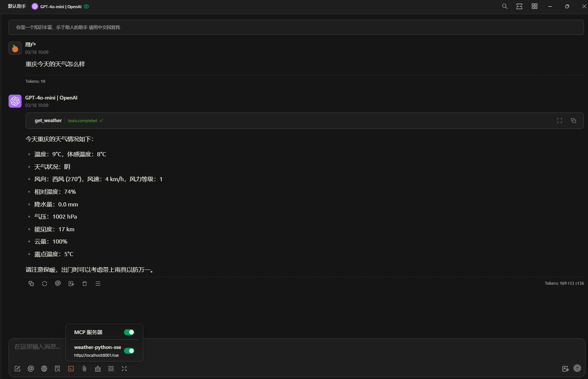Open the reply's more-options menu icon
588x379 pixels.
pos(98,284)
